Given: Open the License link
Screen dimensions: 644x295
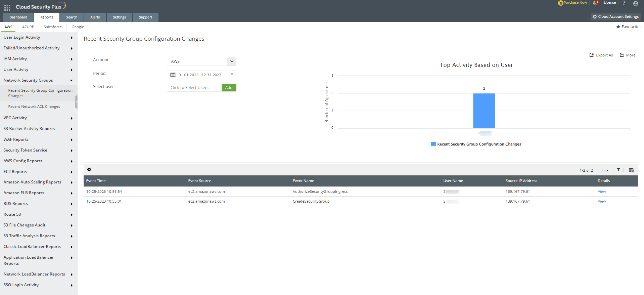Looking at the screenshot, I should pos(610,3).
